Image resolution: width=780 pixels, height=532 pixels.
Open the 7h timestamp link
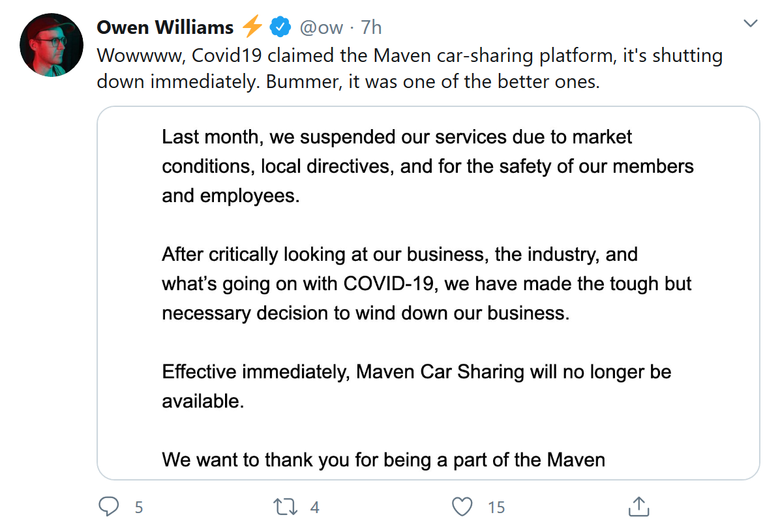[x=371, y=27]
